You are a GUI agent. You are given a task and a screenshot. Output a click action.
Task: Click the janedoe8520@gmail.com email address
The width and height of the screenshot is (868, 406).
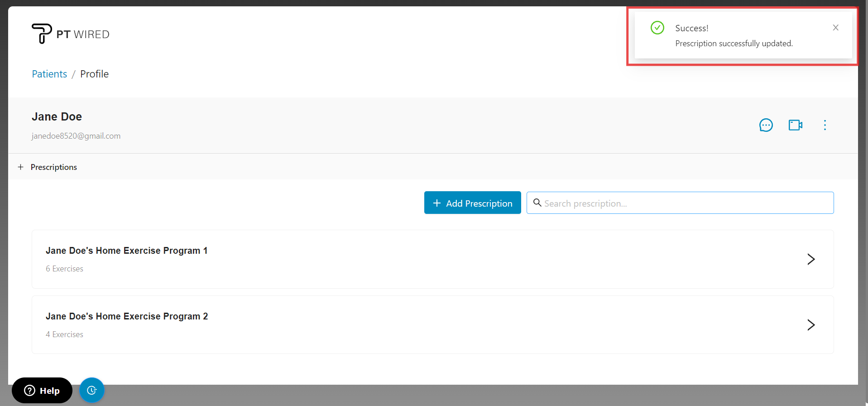coord(76,136)
